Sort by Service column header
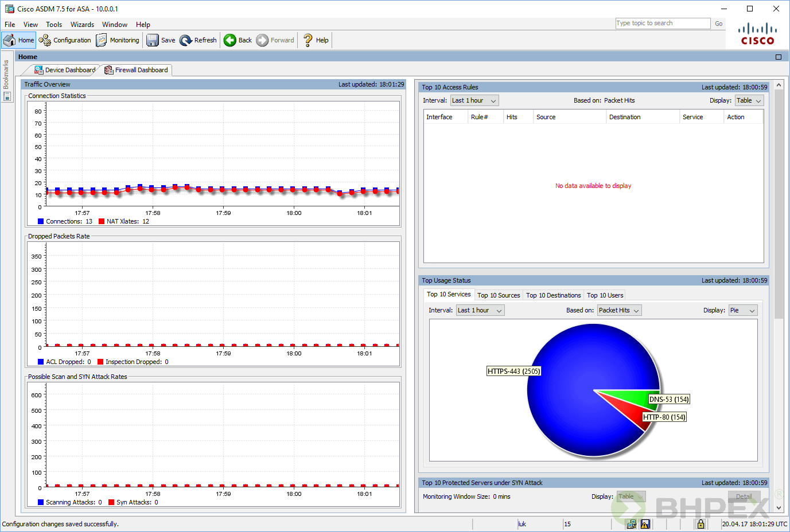This screenshot has height=532, width=790. (x=702, y=117)
